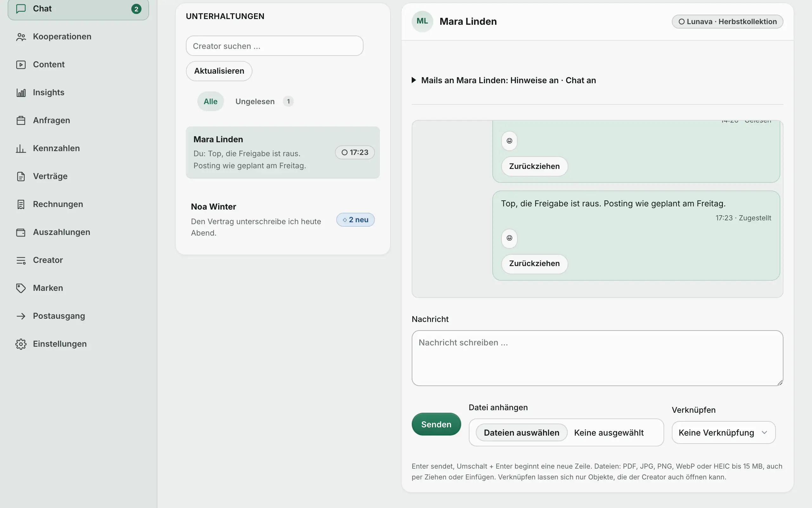Click the Verträge document icon
This screenshot has height=508, width=812.
click(21, 176)
